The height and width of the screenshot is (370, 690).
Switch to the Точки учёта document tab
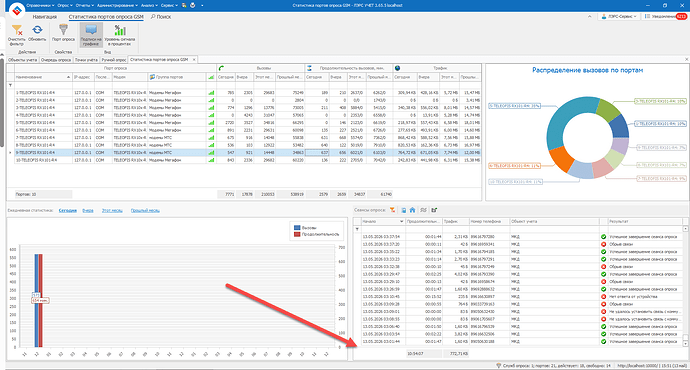pos(86,60)
